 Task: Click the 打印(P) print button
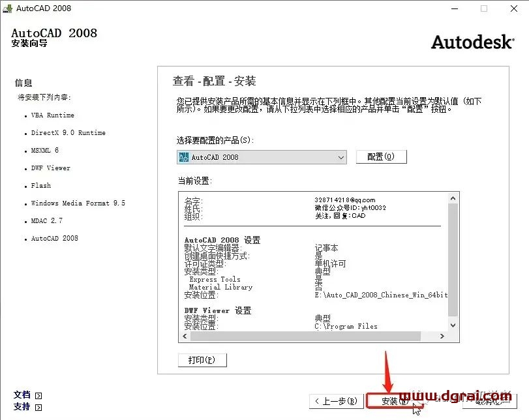(x=202, y=360)
